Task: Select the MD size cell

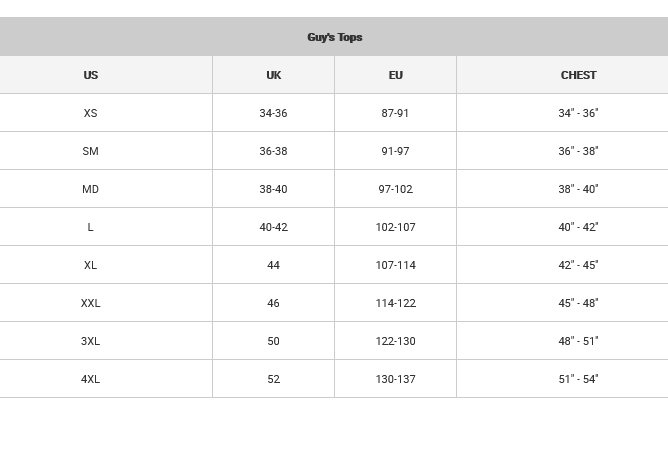Action: 91,189
